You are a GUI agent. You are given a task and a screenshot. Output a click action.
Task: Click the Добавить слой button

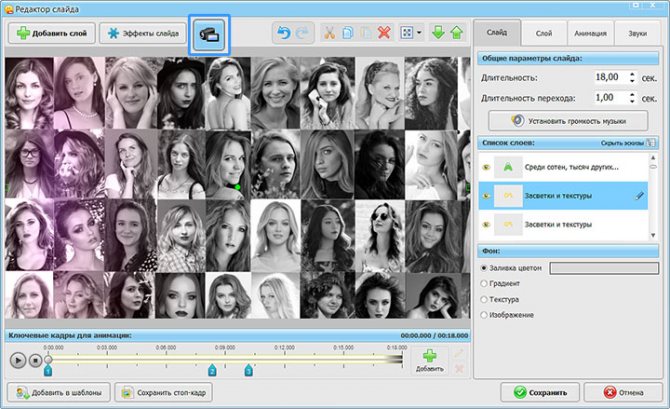pyautogui.click(x=50, y=34)
